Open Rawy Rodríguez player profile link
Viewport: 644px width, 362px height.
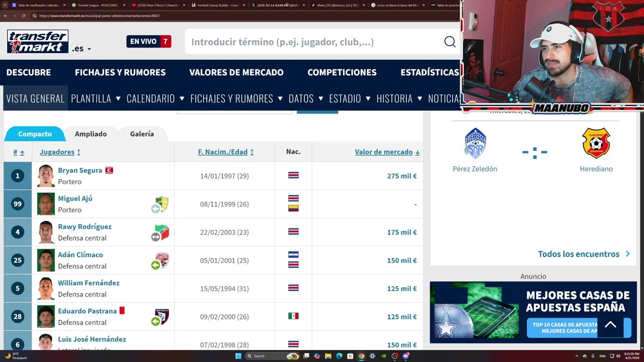coord(85,227)
